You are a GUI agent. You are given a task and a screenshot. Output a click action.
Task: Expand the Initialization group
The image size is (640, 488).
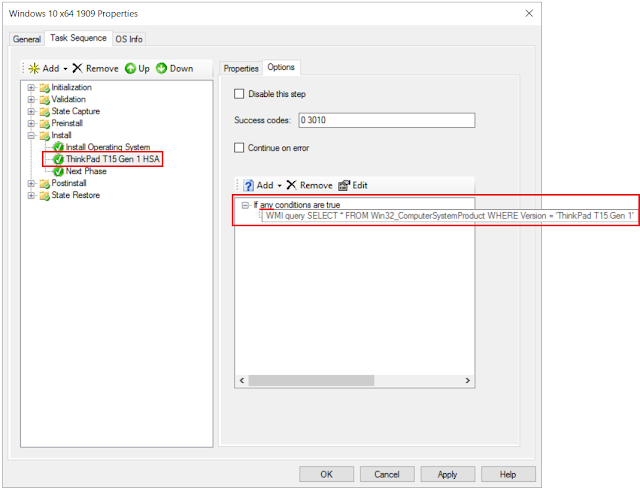tap(31, 87)
